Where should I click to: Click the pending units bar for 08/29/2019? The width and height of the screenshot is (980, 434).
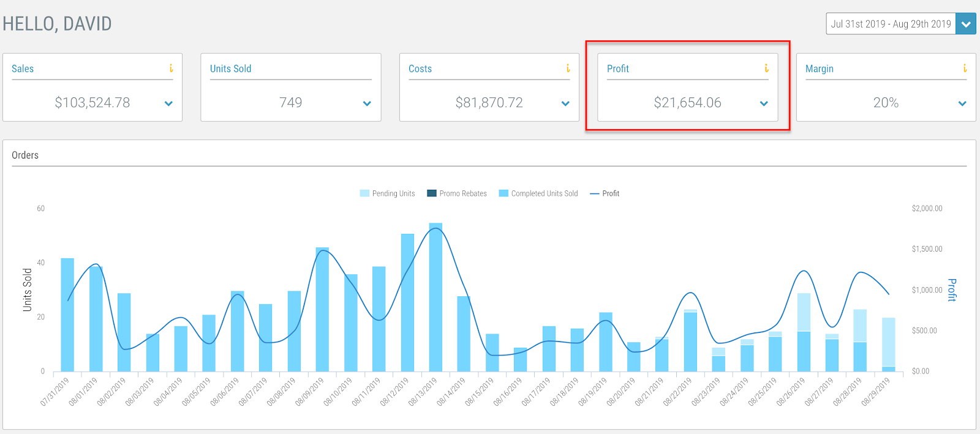point(889,342)
